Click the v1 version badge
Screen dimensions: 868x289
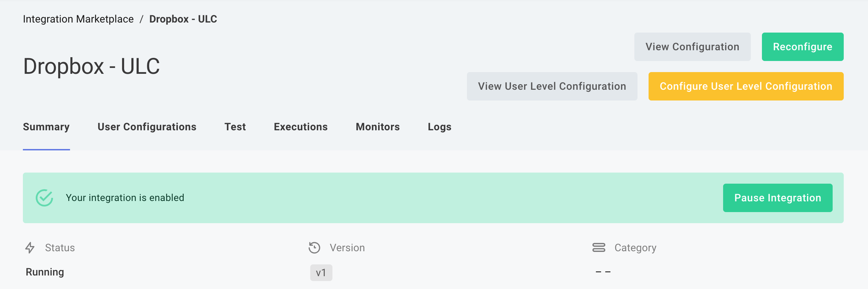(321, 273)
